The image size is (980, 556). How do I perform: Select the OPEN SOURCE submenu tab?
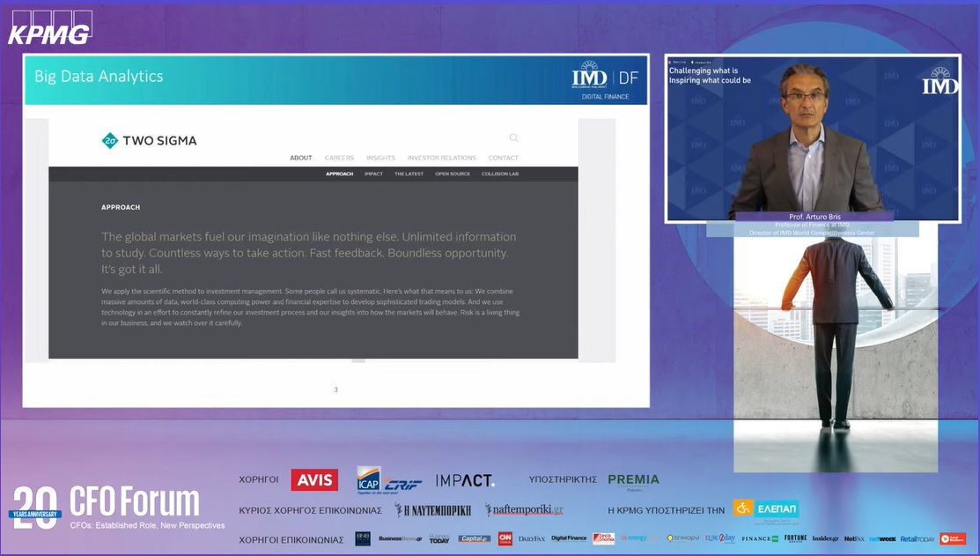click(x=453, y=174)
